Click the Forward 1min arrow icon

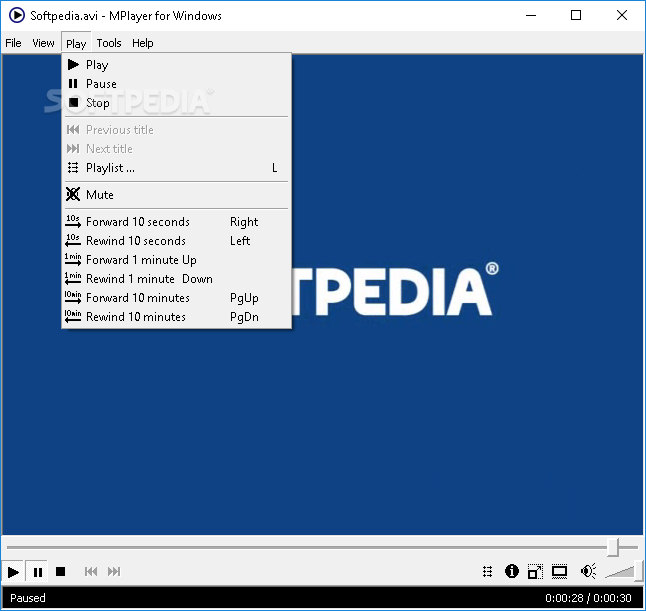click(x=73, y=260)
